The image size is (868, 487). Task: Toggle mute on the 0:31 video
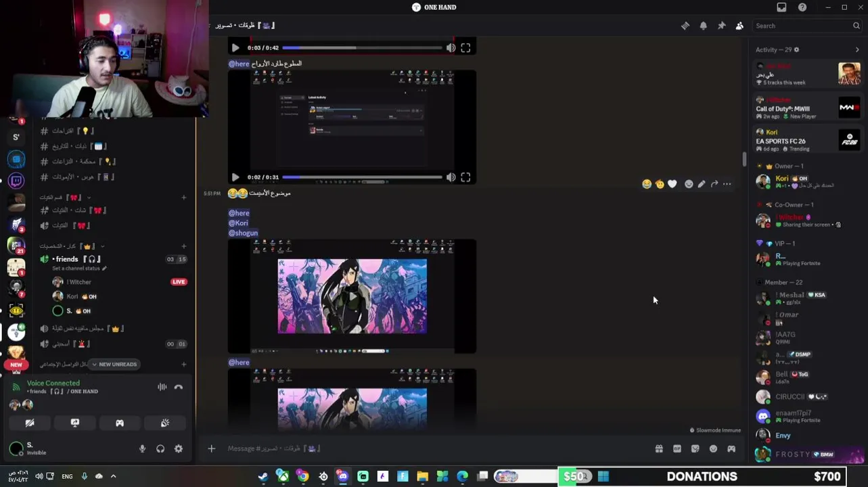click(451, 177)
